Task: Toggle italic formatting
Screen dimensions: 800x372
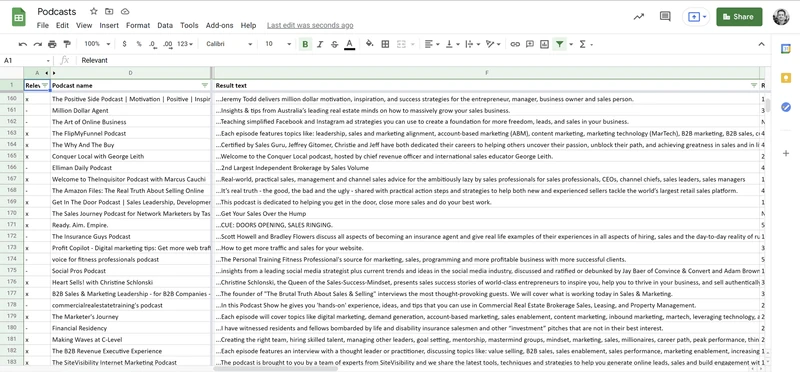Action: [x=320, y=44]
